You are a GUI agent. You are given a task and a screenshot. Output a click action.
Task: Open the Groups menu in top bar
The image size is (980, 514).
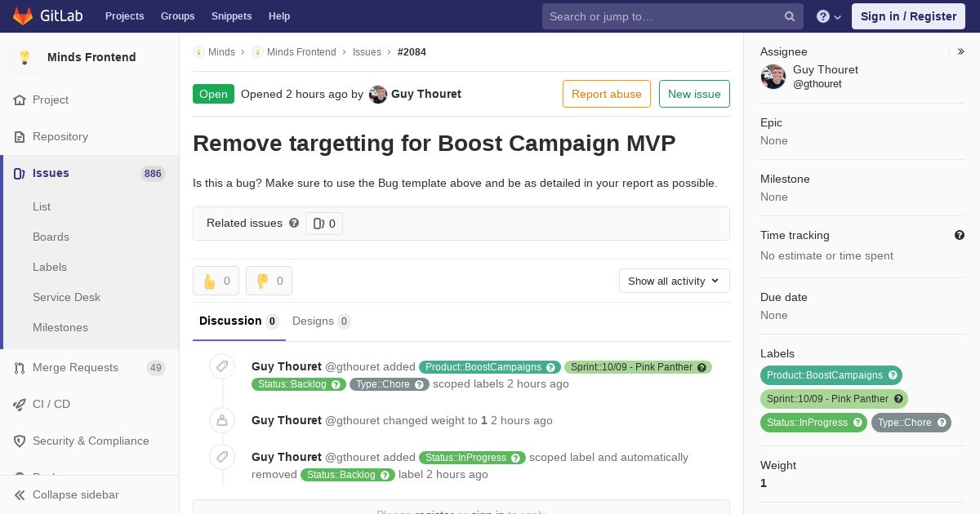click(x=177, y=16)
